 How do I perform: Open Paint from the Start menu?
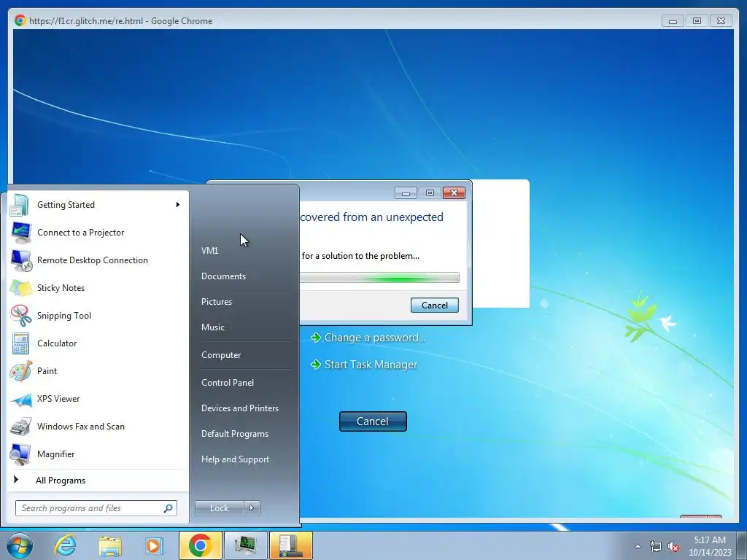tap(98, 371)
